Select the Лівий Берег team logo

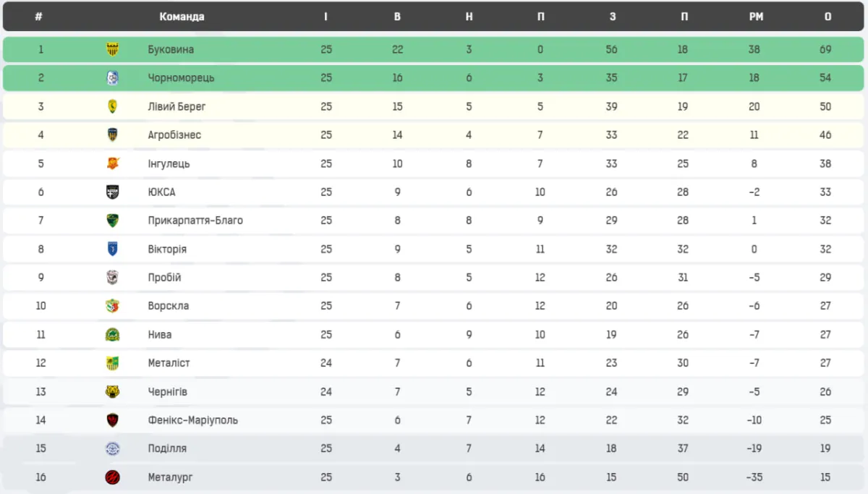click(x=113, y=106)
